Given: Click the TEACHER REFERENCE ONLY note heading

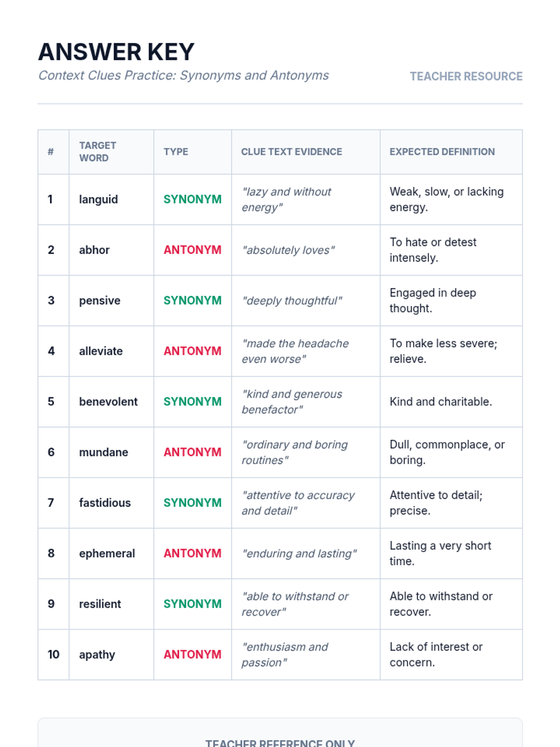Looking at the screenshot, I should tap(280, 742).
